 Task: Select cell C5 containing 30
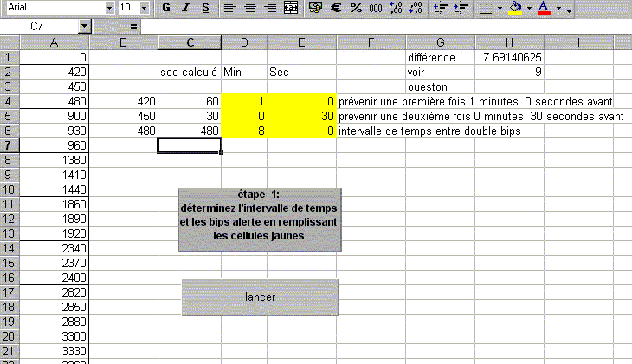point(190,116)
